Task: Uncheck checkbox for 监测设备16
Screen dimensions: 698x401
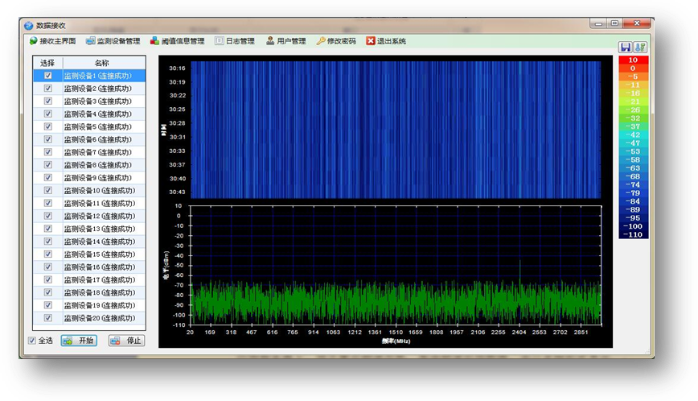Action: click(48, 267)
